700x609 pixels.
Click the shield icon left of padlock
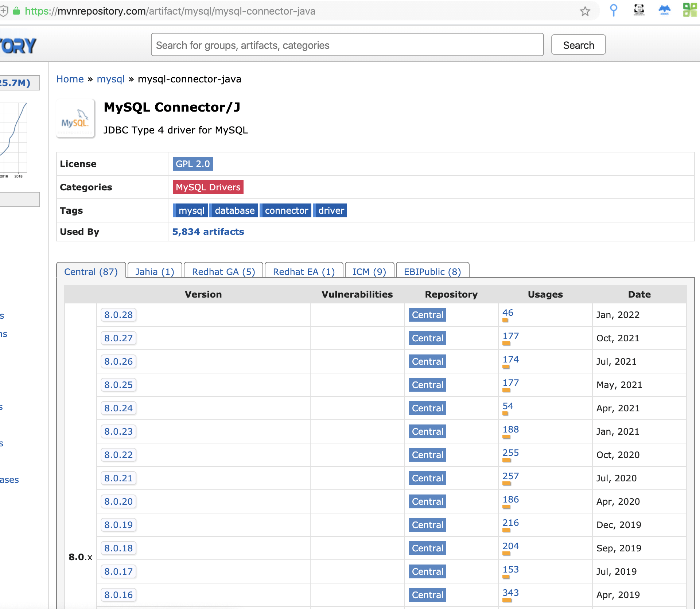pos(3,11)
